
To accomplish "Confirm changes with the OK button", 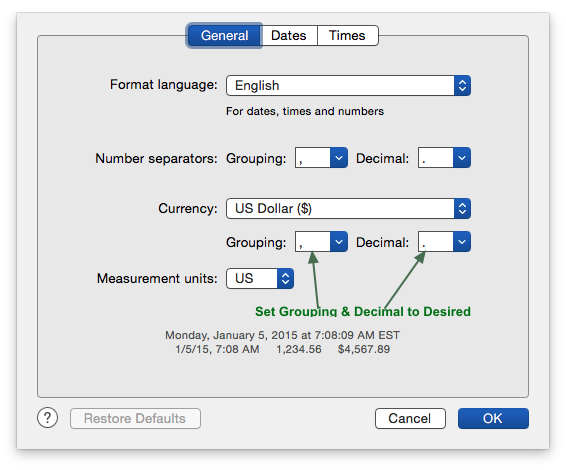I will [493, 418].
